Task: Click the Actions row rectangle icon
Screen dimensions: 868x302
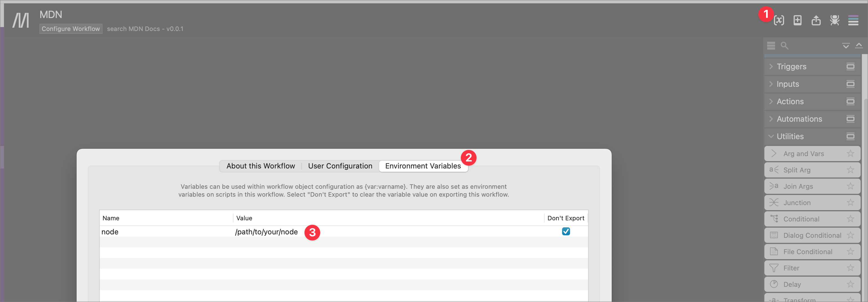Action: [850, 101]
